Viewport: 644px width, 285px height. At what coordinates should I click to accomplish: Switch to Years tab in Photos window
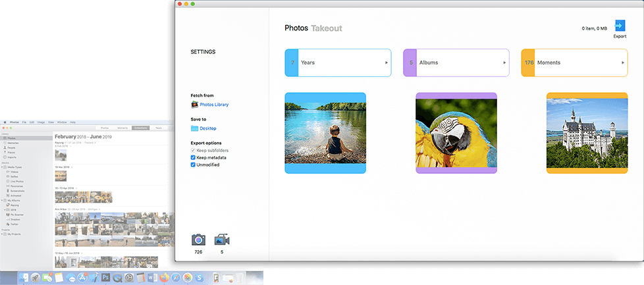point(159,128)
